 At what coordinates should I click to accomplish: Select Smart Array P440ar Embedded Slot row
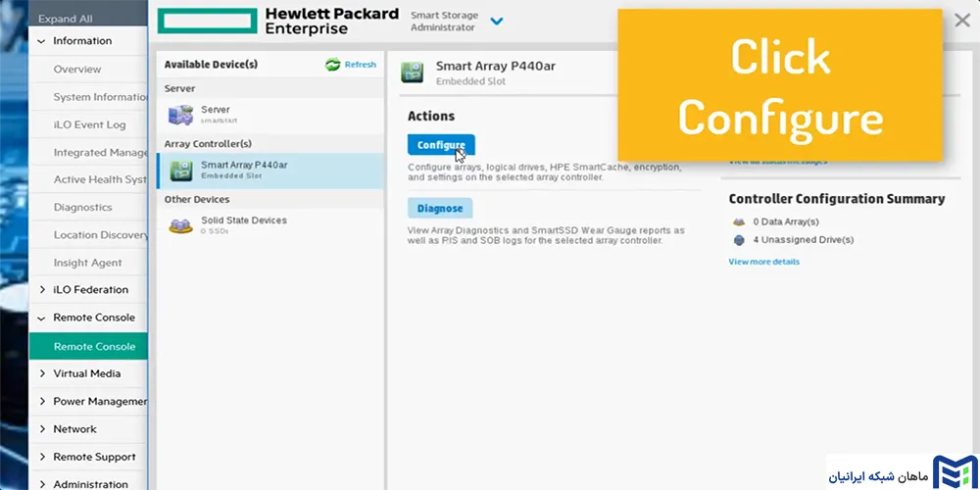(x=270, y=171)
